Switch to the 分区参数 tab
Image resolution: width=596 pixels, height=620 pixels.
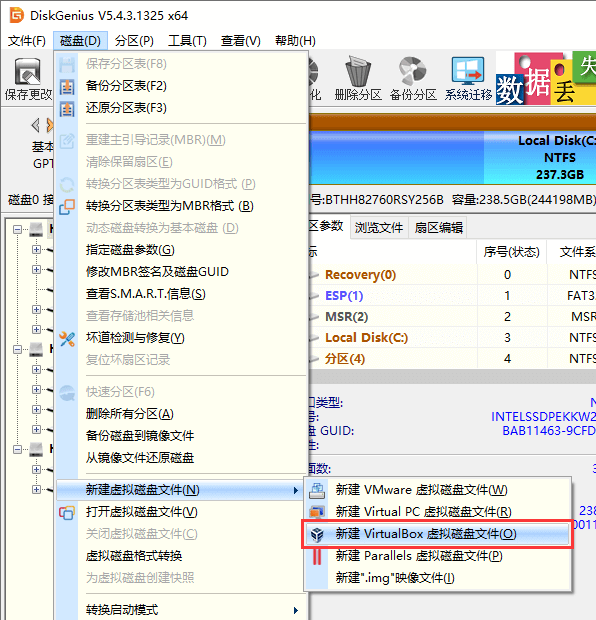point(328,226)
